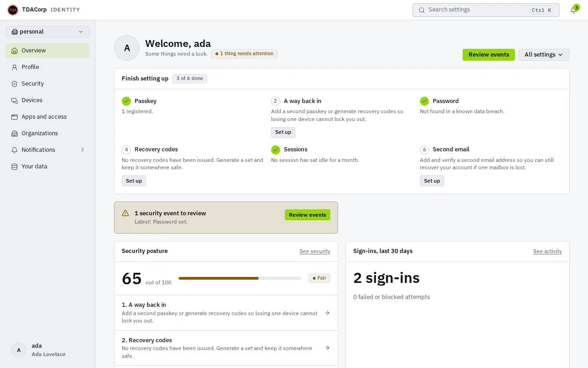Click the Profile person icon
This screenshot has width=588, height=368.
pos(15,67)
